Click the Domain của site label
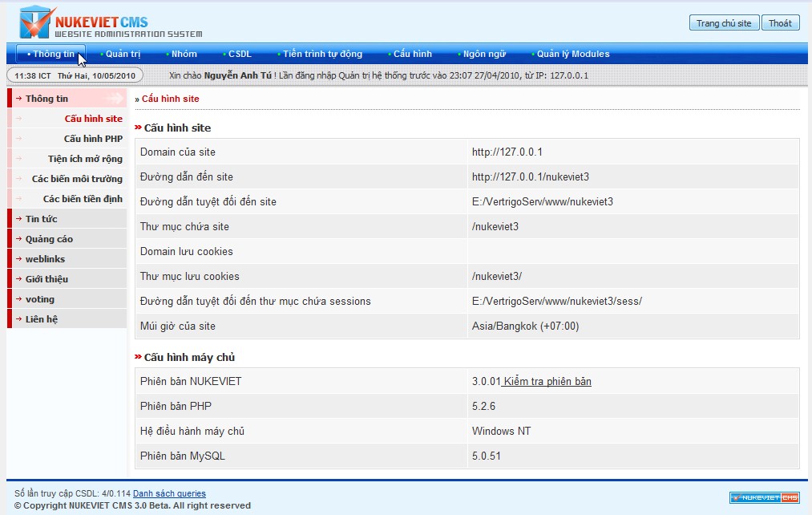Screen dimensions: 812x515 coord(178,152)
